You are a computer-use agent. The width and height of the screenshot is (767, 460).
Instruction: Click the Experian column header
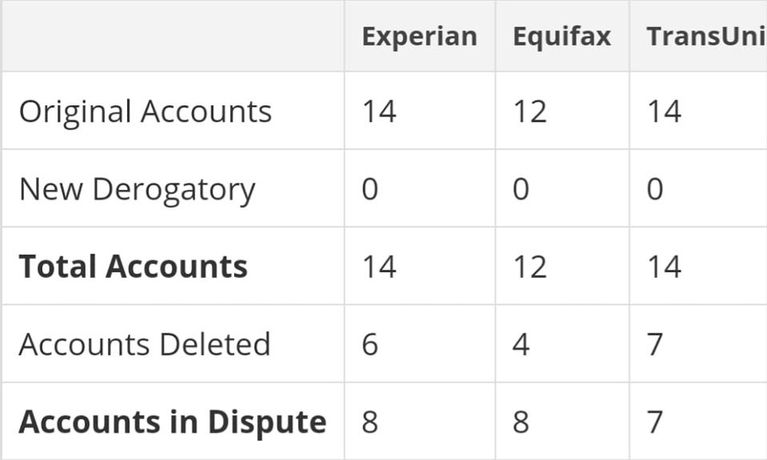pyautogui.click(x=419, y=37)
